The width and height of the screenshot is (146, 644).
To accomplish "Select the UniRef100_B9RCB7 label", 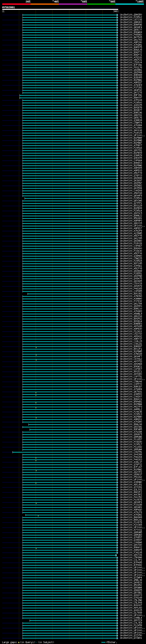I will (131, 387).
